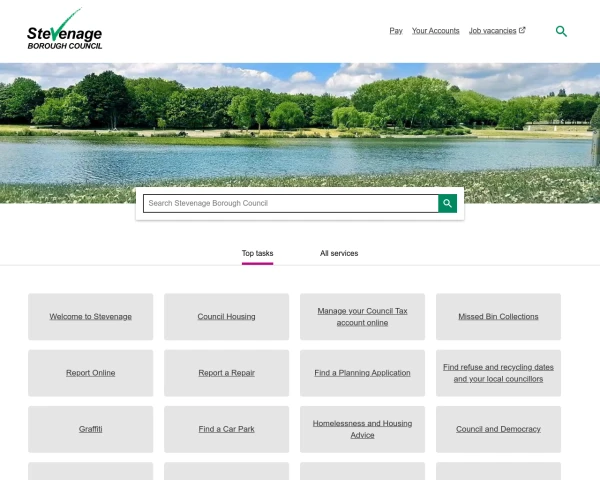Open the Graffiti tile
The image size is (600, 480).
click(90, 429)
